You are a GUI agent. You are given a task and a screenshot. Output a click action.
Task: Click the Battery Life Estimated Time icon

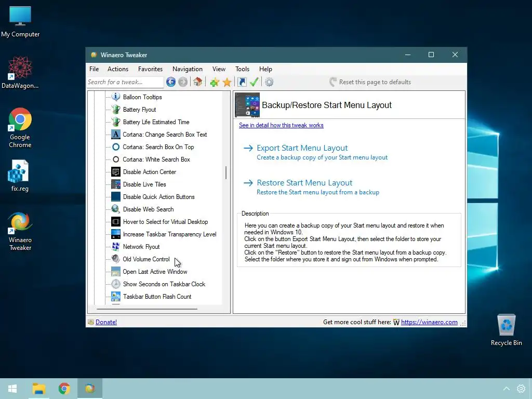click(116, 122)
